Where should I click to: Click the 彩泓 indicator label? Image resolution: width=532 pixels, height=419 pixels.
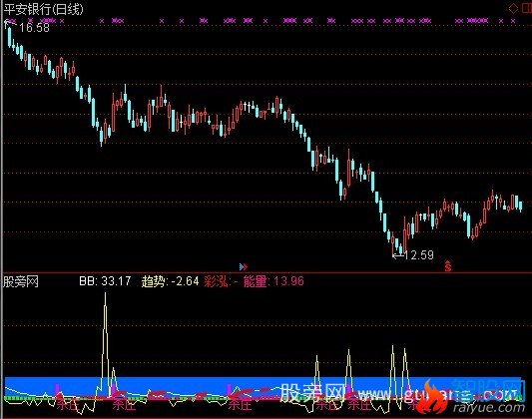(217, 281)
